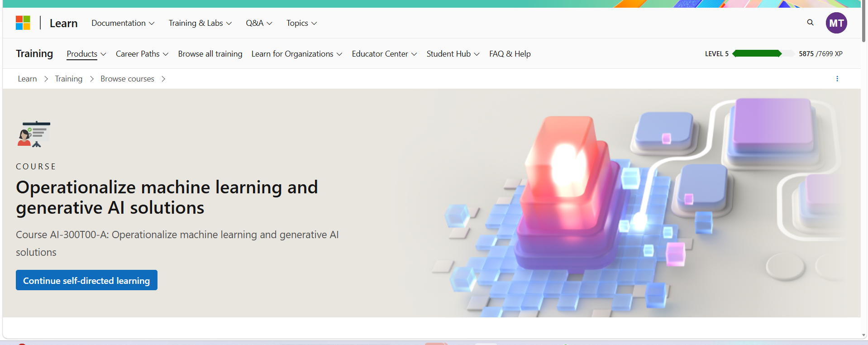The height and width of the screenshot is (345, 868).
Task: Click the Course AI-300T00-A description text
Action: tap(177, 243)
